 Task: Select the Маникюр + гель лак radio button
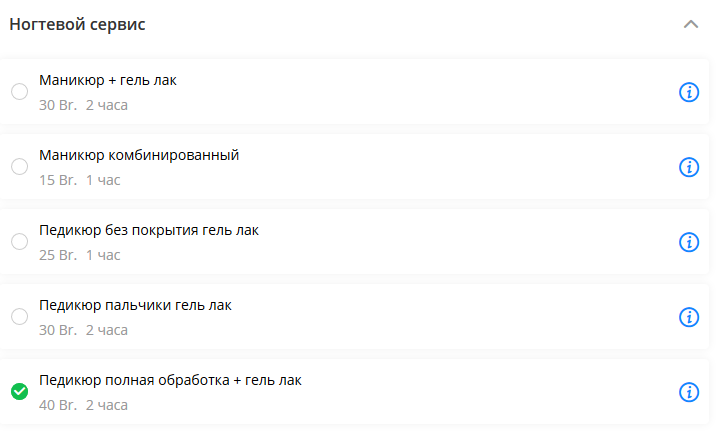pyautogui.click(x=19, y=92)
